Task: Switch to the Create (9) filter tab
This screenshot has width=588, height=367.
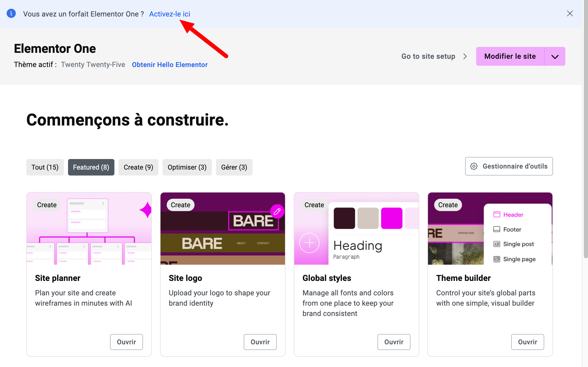Action: 138,167
